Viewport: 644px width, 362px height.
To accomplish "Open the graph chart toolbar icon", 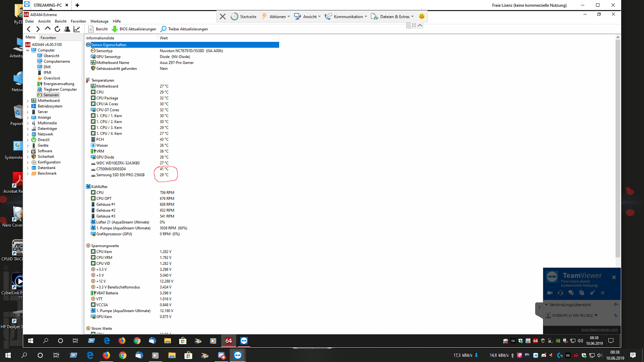I will click(x=77, y=29).
